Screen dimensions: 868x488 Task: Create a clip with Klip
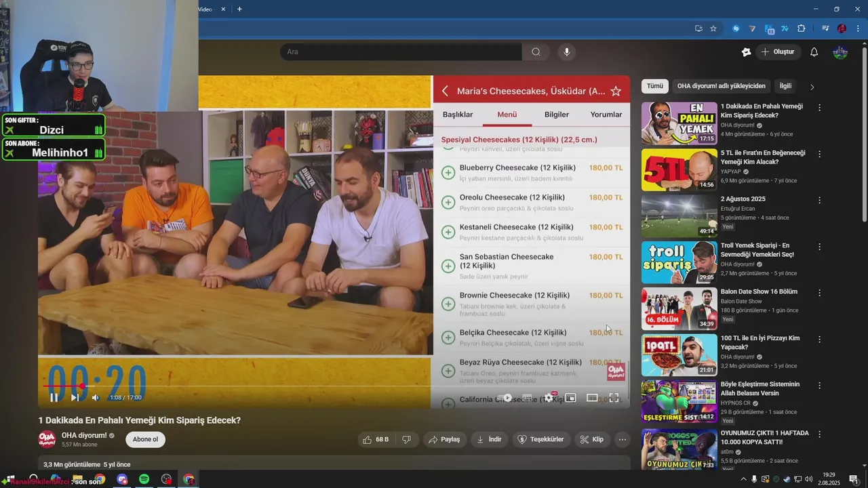(591, 439)
